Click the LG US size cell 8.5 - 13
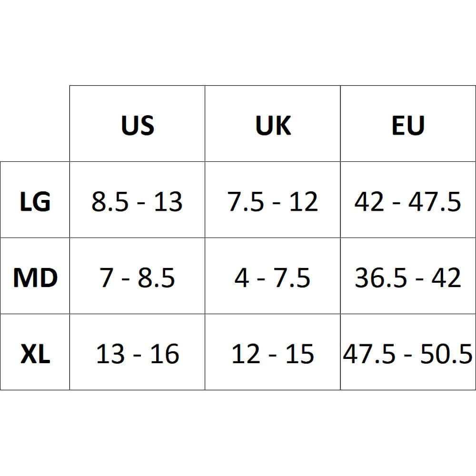476x476 pixels. pyautogui.click(x=137, y=202)
